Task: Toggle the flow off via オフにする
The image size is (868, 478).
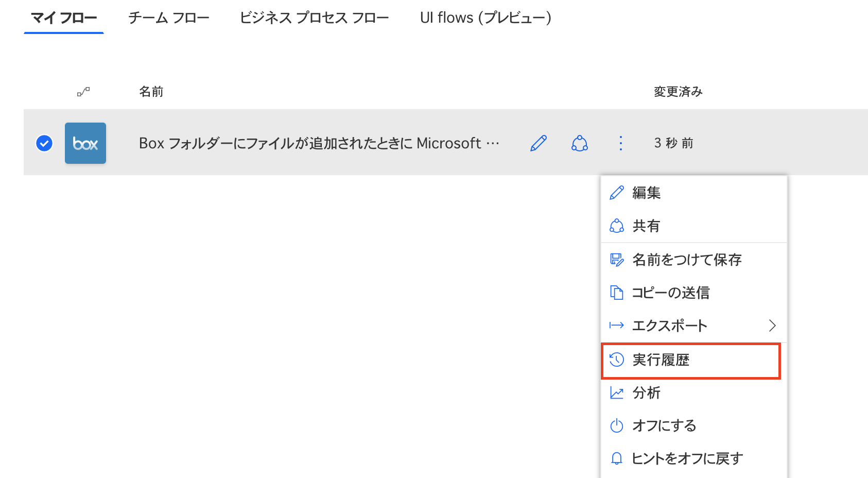Action: pyautogui.click(x=664, y=425)
